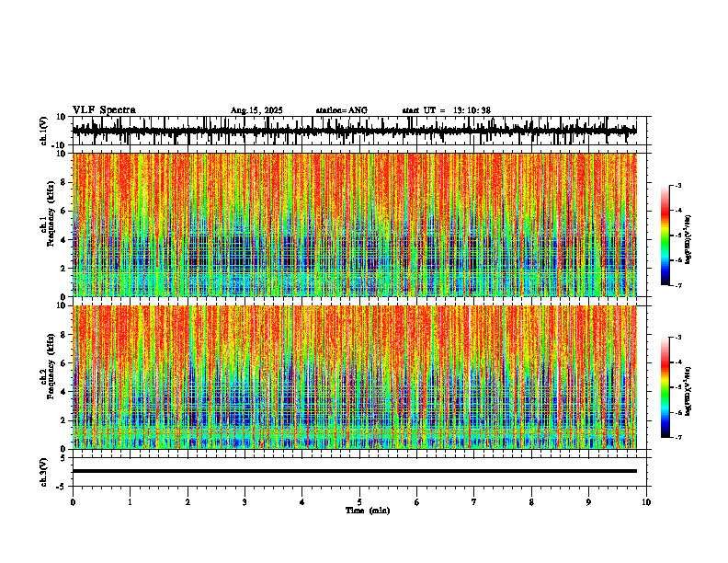
Task: Click the time axis tick label '5'
Action: coord(359,502)
